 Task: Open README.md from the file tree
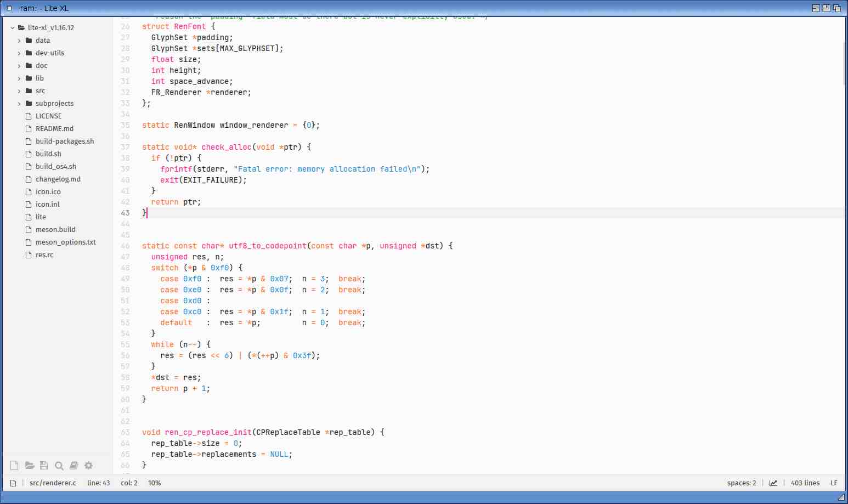coord(54,129)
